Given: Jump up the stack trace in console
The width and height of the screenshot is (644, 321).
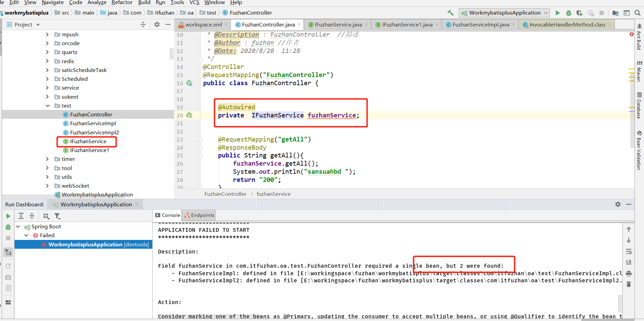Looking at the screenshot, I should (629, 229).
